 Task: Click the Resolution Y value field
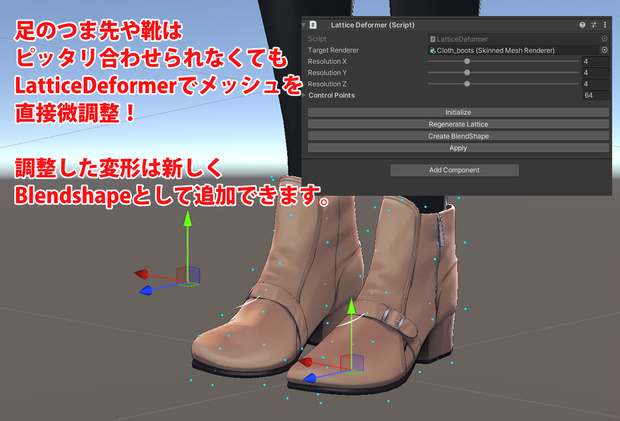coord(596,73)
